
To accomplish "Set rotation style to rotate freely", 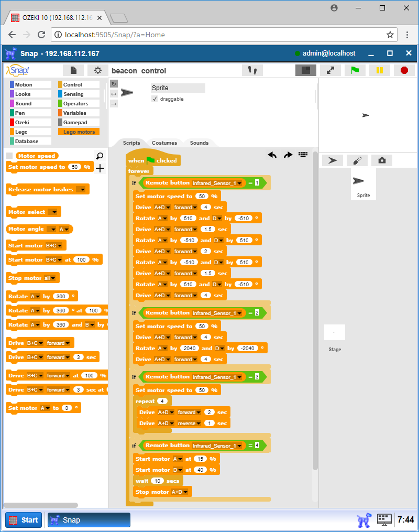I will point(114,84).
